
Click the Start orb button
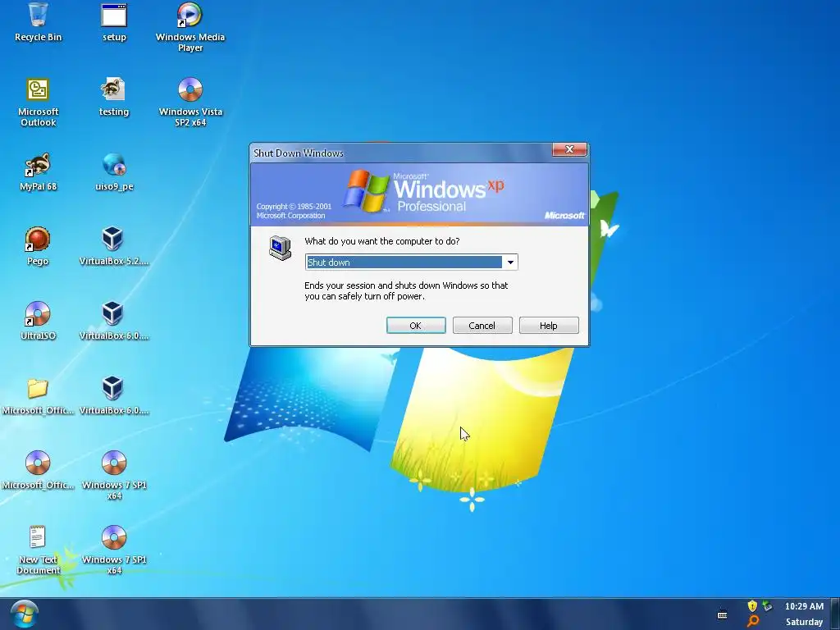[25, 614]
